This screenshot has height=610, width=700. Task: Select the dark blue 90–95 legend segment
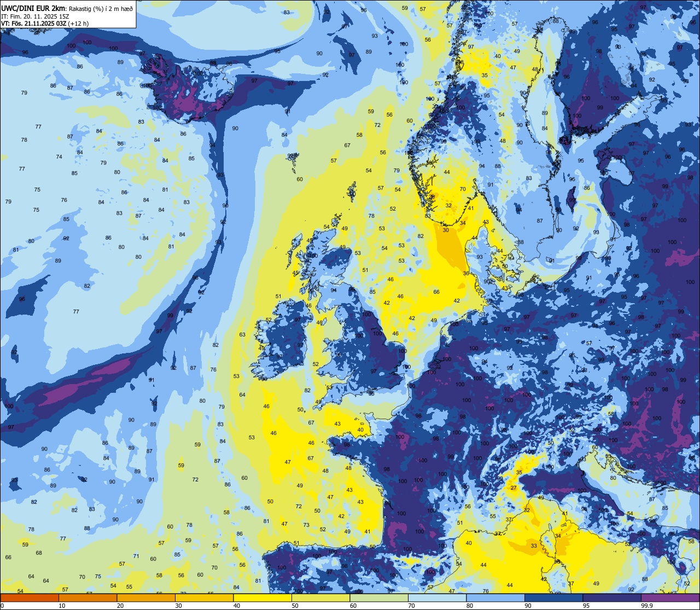click(x=553, y=597)
